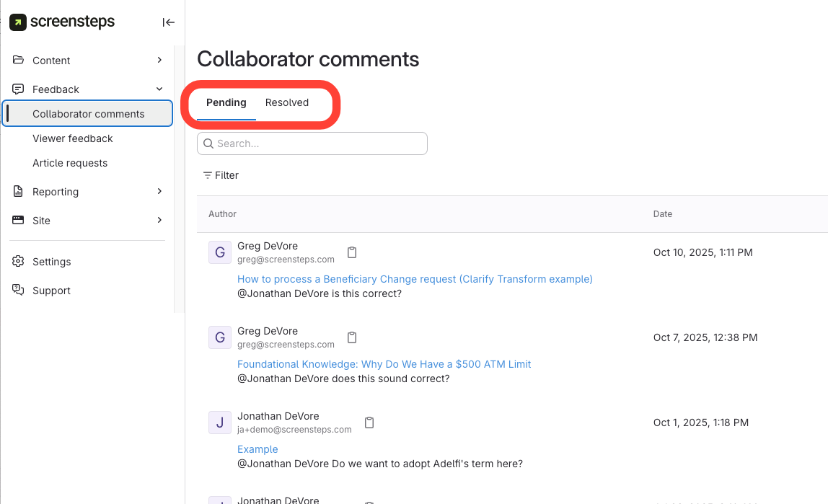This screenshot has width=828, height=504.
Task: Go to Article requests
Action: point(70,163)
